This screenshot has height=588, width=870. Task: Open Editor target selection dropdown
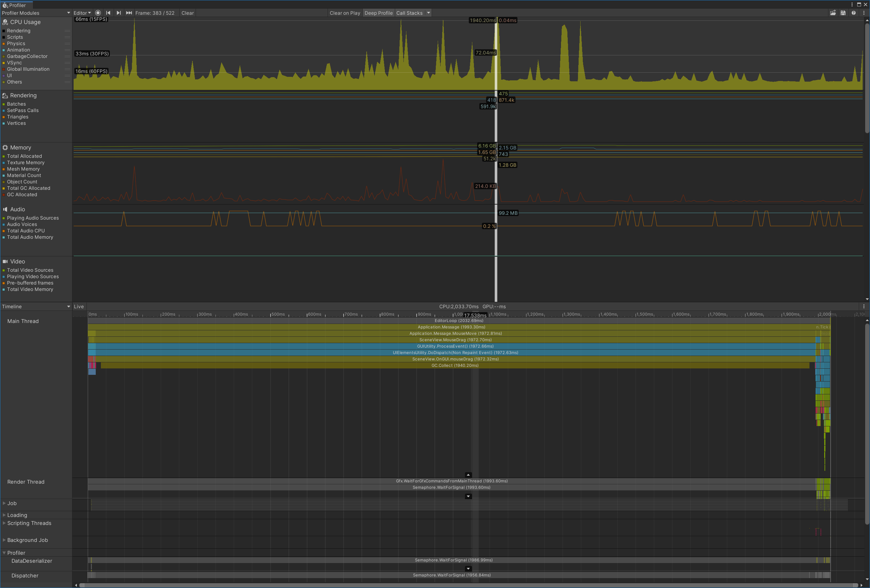point(82,13)
